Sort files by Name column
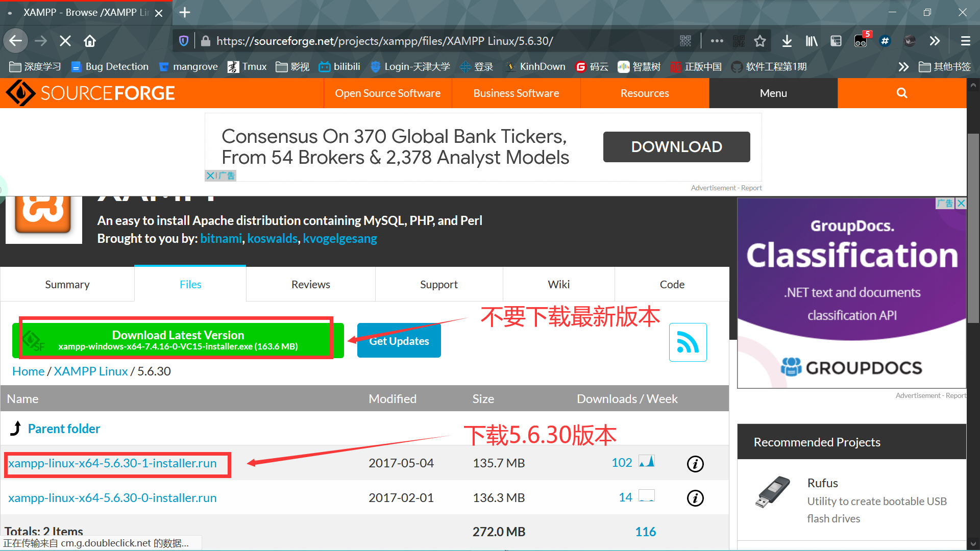980x551 pixels. point(23,399)
